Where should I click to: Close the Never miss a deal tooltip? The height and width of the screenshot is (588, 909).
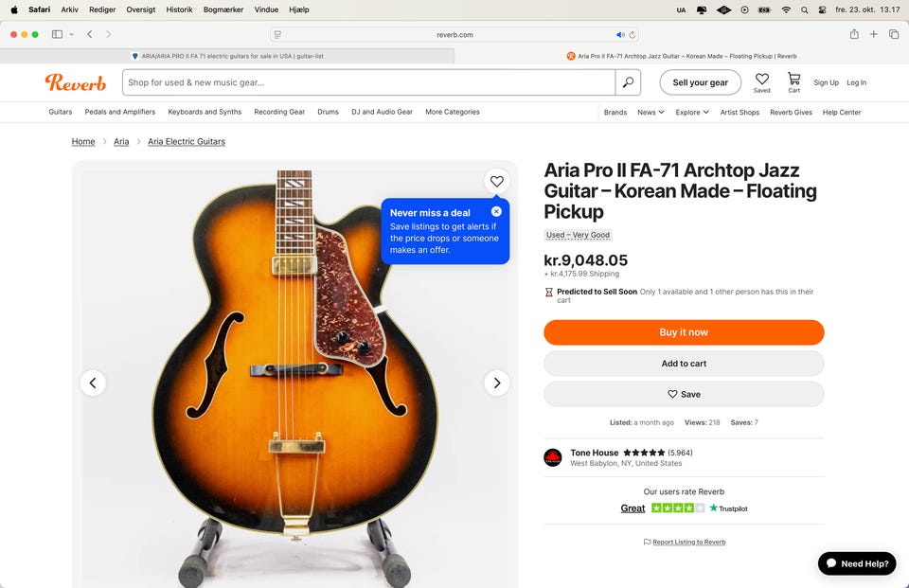point(496,212)
